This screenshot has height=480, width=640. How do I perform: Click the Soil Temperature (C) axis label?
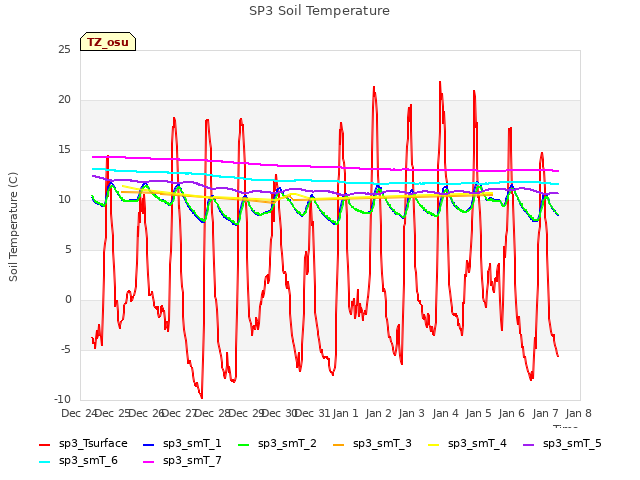[x=13, y=227]
